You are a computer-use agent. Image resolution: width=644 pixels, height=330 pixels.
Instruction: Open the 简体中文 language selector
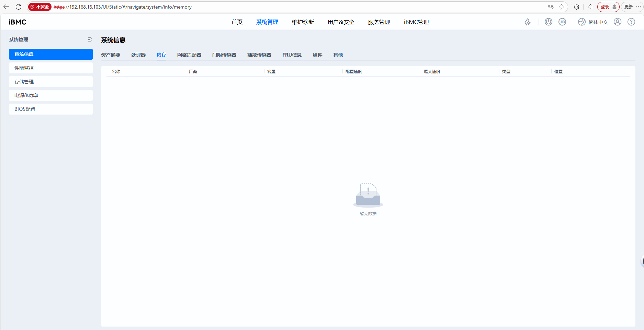tap(593, 22)
